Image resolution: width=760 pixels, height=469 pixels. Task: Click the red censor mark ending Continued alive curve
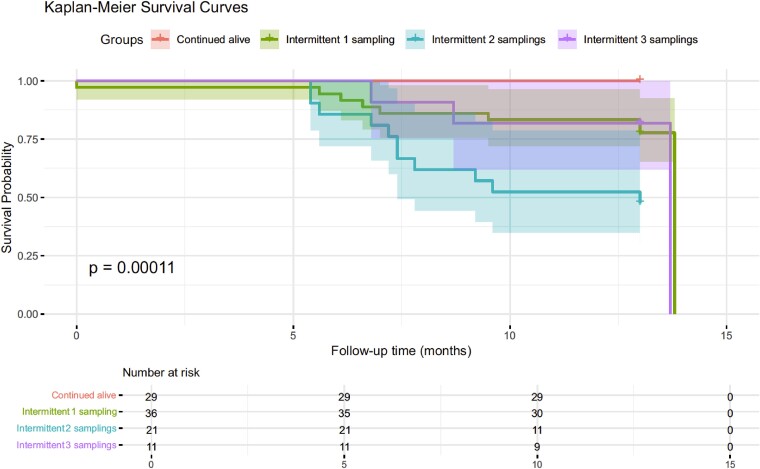(x=640, y=79)
